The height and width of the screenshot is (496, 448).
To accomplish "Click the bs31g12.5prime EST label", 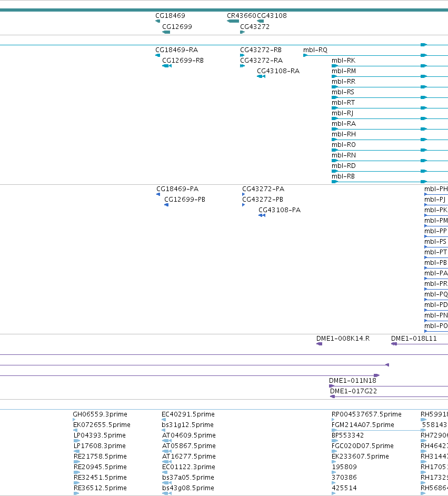I will click(187, 424).
